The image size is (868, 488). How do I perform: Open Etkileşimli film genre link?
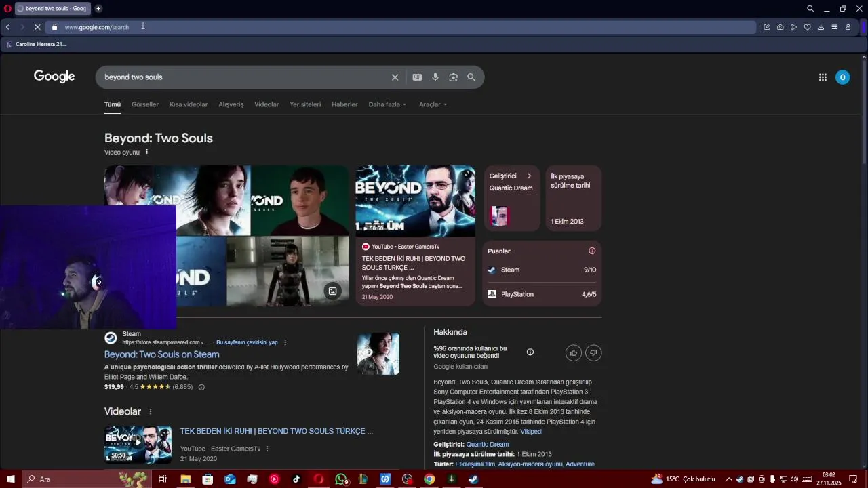[475, 464]
